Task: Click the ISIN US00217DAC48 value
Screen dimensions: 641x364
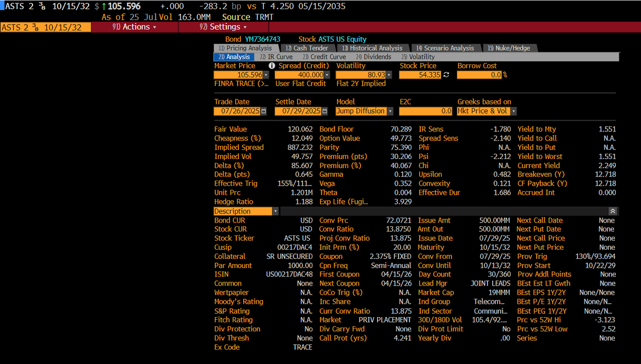Action: tap(290, 274)
